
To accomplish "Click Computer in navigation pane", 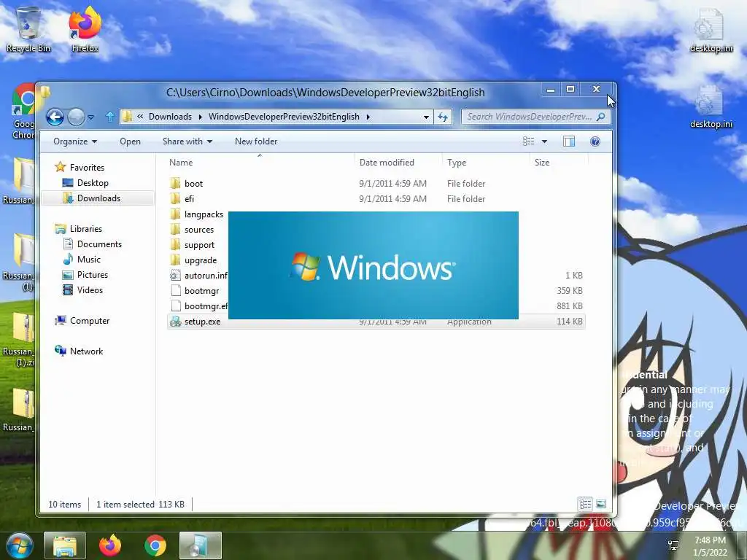I will (90, 321).
